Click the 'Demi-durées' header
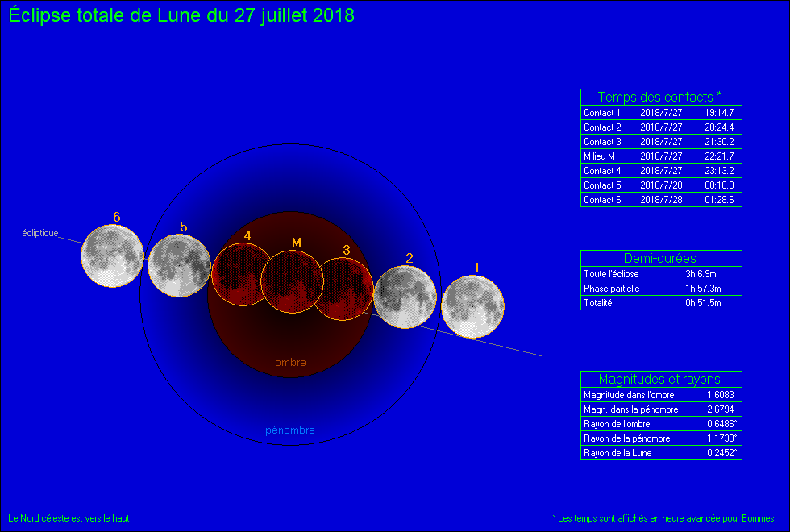This screenshot has width=790, height=532. coord(660,258)
